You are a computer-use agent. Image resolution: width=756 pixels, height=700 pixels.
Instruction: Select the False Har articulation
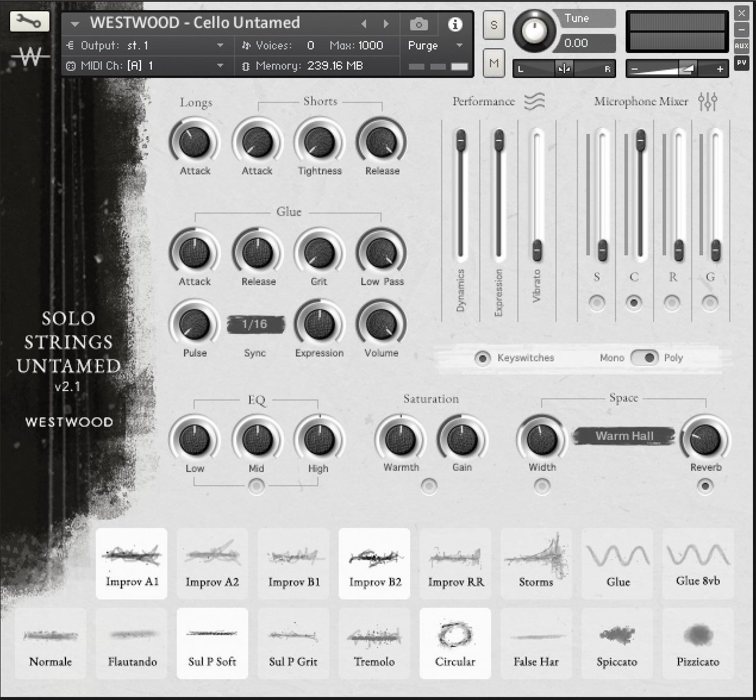coord(536,643)
